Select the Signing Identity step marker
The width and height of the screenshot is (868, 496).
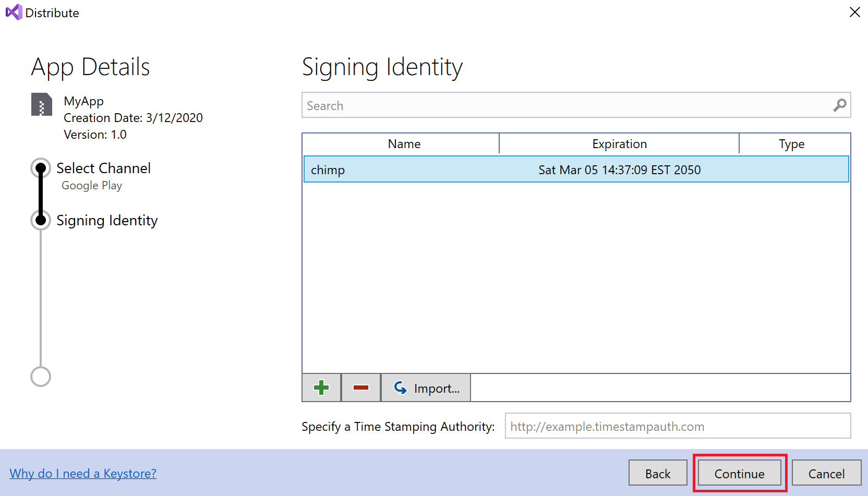pos(41,220)
